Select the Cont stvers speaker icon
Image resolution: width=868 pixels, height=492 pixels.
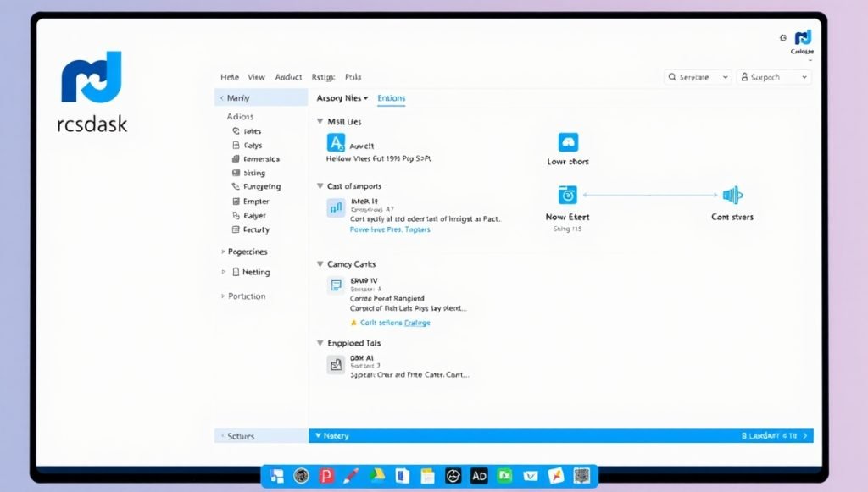tap(732, 195)
